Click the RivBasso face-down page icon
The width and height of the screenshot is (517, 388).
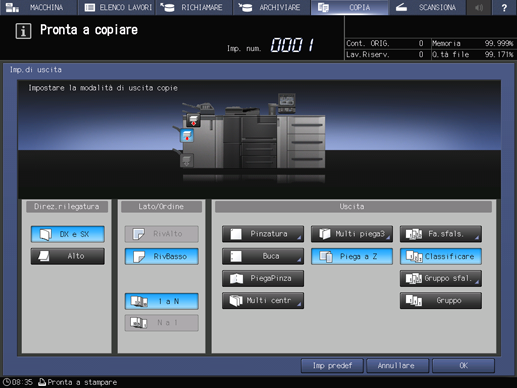pos(139,257)
